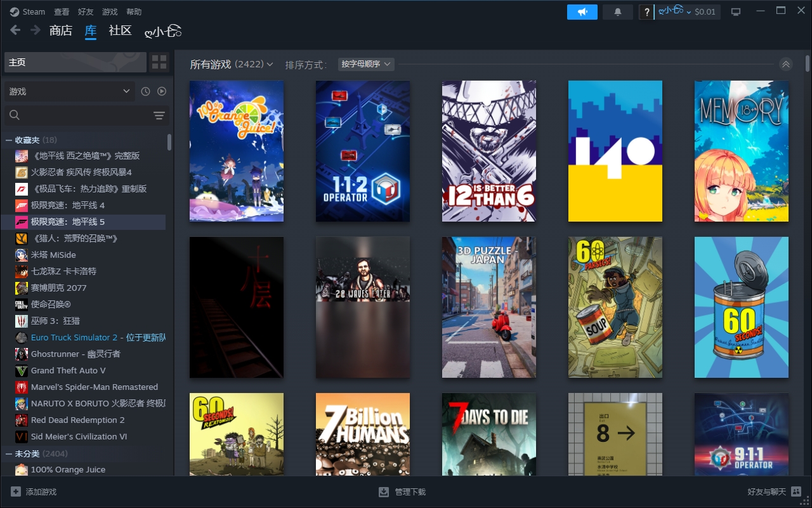Open 3D Puzzle - Japan cover
Viewport: 812px width, 508px height.
489,307
